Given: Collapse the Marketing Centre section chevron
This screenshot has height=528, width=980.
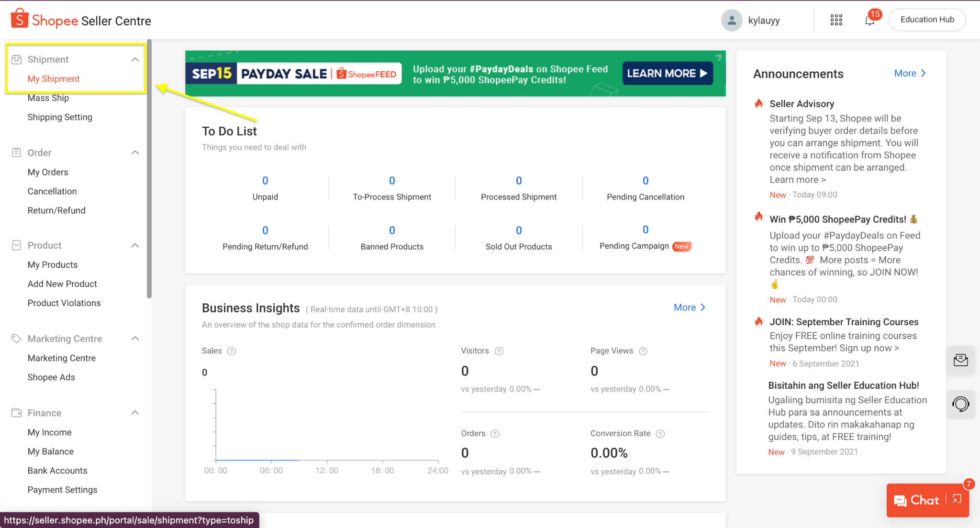Looking at the screenshot, I should coord(135,339).
